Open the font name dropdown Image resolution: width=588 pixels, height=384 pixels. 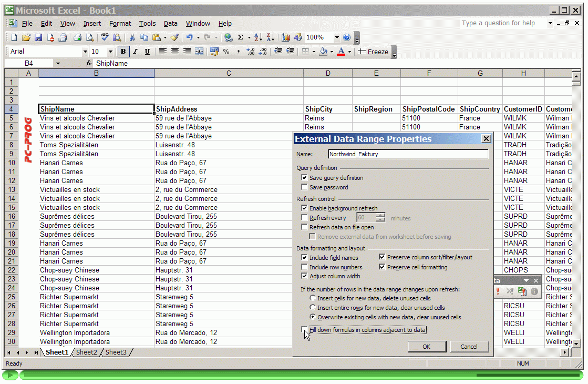tap(85, 52)
